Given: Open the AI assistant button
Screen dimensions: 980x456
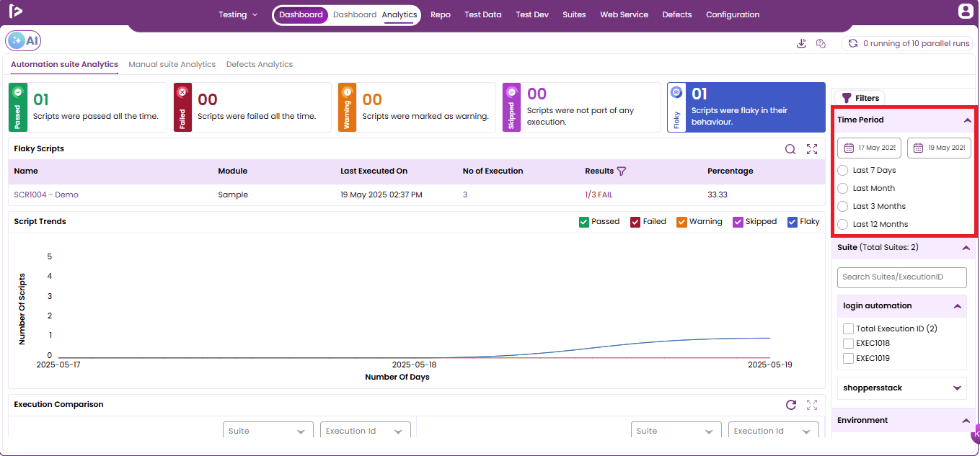Looking at the screenshot, I should (23, 41).
